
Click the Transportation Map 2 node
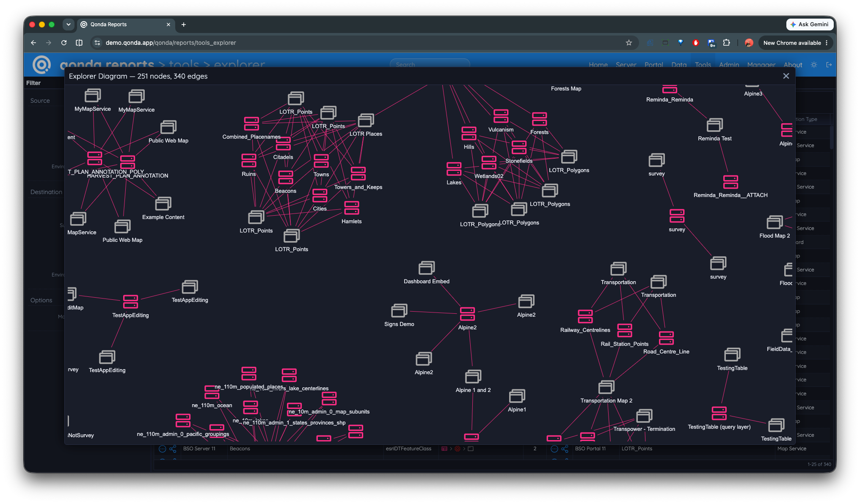pyautogui.click(x=606, y=387)
